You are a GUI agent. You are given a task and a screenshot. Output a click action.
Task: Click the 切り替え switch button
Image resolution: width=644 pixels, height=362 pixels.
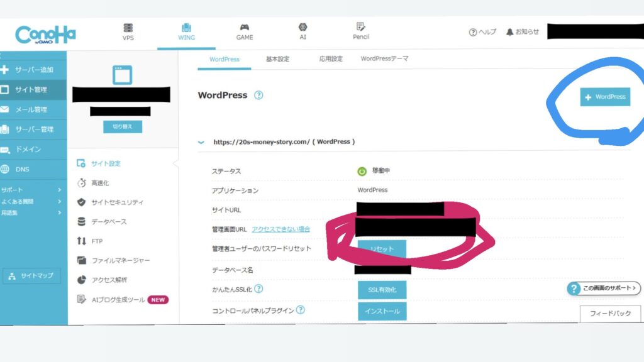(x=123, y=126)
